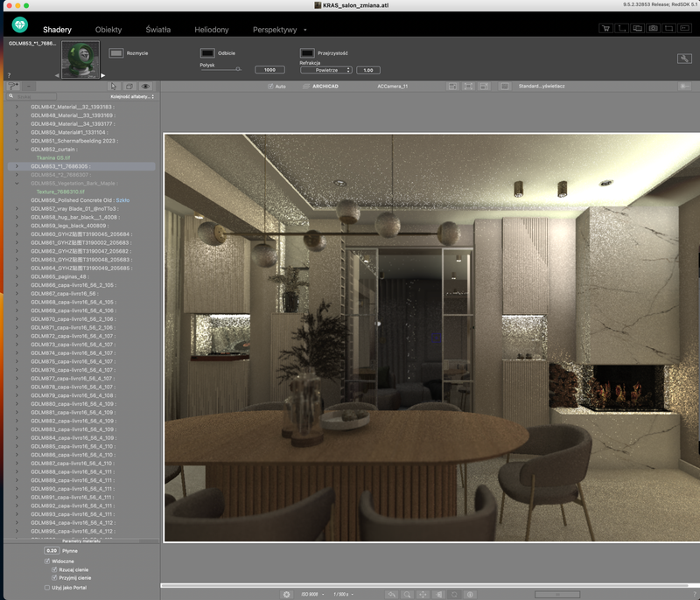This screenshot has width=700, height=600.
Task: Click the eye preview icon above list
Action: pos(145,87)
